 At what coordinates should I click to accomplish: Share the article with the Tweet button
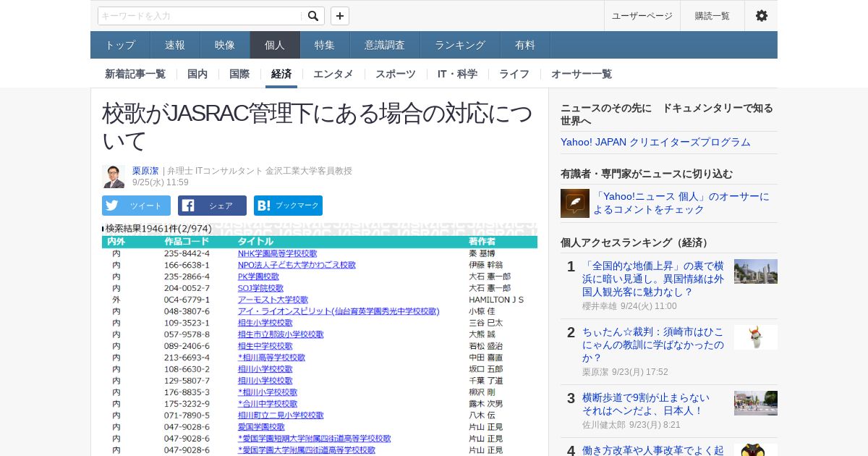pyautogui.click(x=136, y=206)
